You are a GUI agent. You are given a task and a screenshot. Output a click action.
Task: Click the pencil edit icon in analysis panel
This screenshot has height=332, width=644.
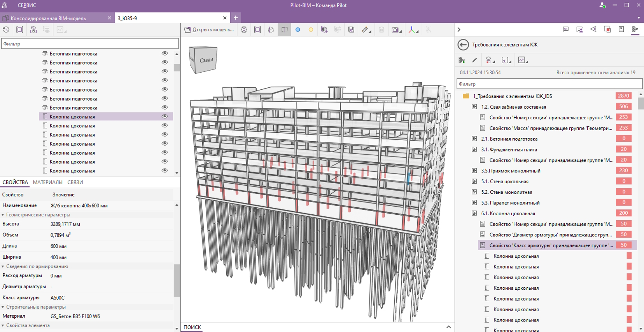click(x=474, y=60)
